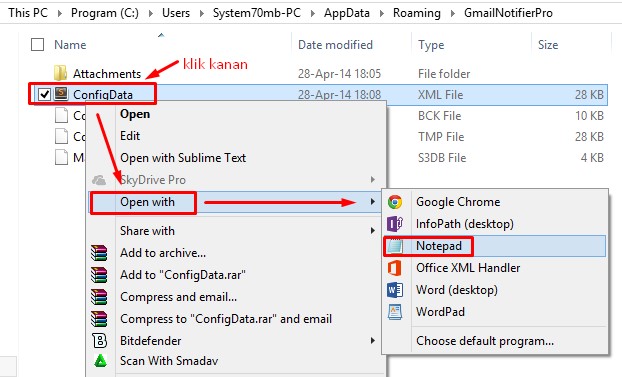Click the TMP file's blank page icon

click(61, 137)
